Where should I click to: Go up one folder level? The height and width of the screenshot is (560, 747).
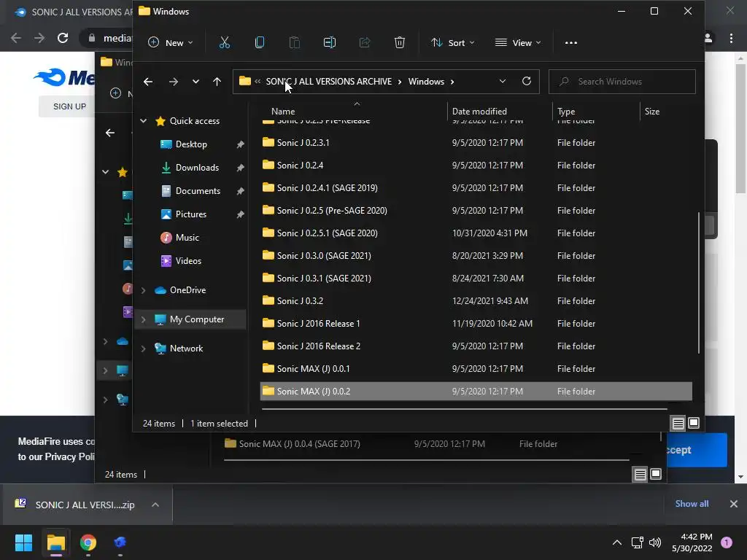pyautogui.click(x=217, y=82)
